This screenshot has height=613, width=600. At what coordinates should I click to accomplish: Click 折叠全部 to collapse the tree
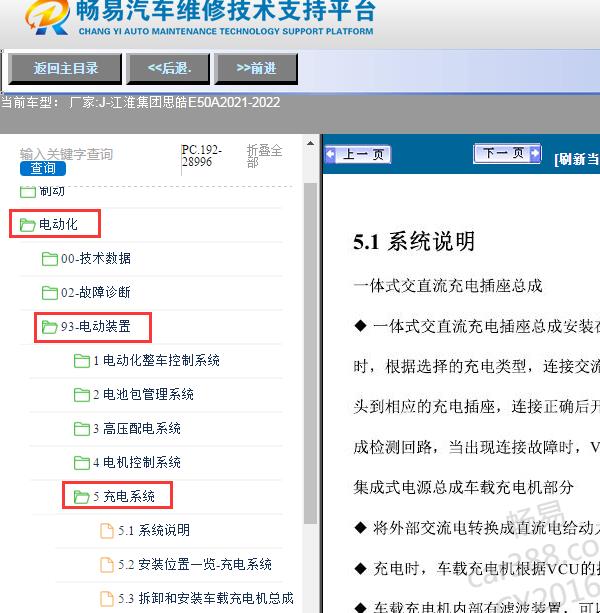coord(264,156)
